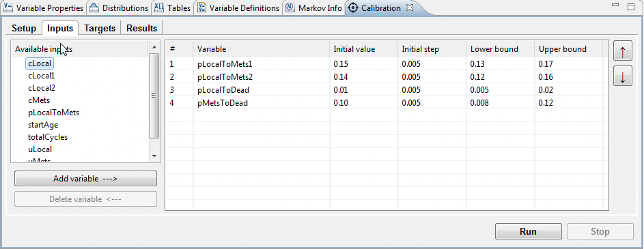Select Initial value cell for pLocalToMets1
The width and height of the screenshot is (644, 249).
tap(363, 63)
